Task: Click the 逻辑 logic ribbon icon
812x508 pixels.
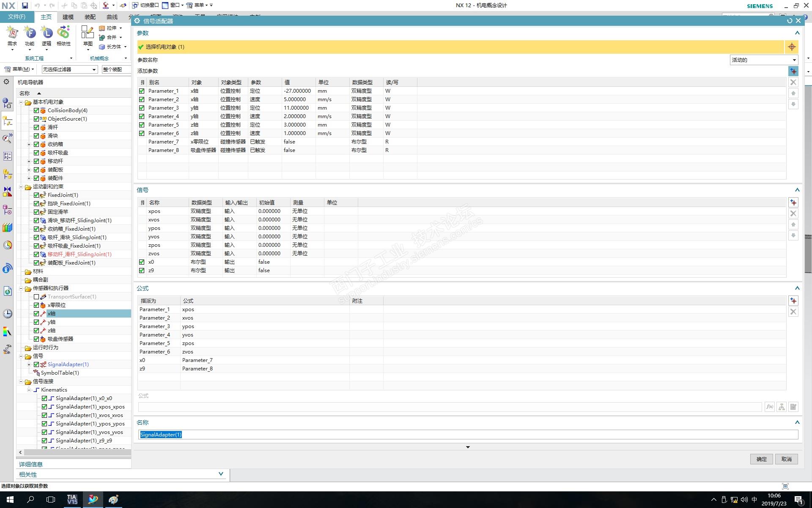Action: coord(47,33)
